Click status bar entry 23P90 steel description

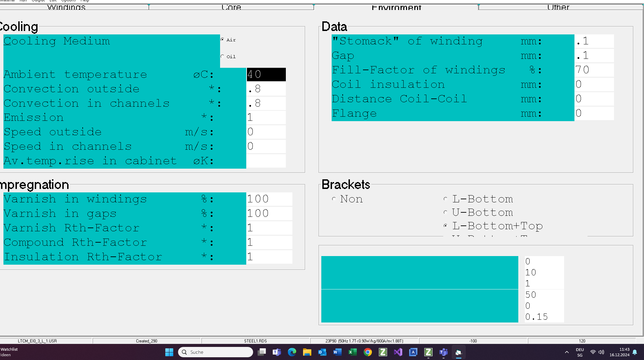click(364, 341)
